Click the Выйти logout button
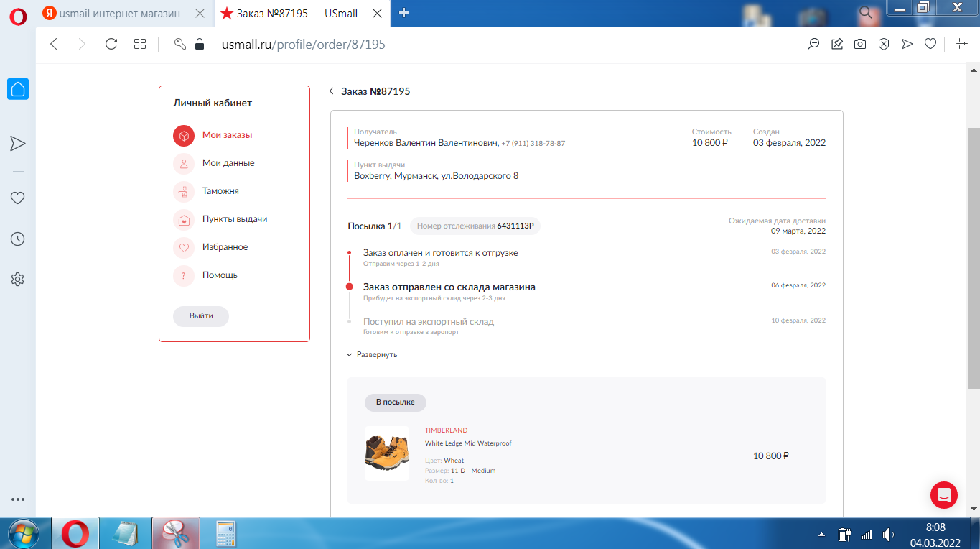The height and width of the screenshot is (549, 980). 201,316
